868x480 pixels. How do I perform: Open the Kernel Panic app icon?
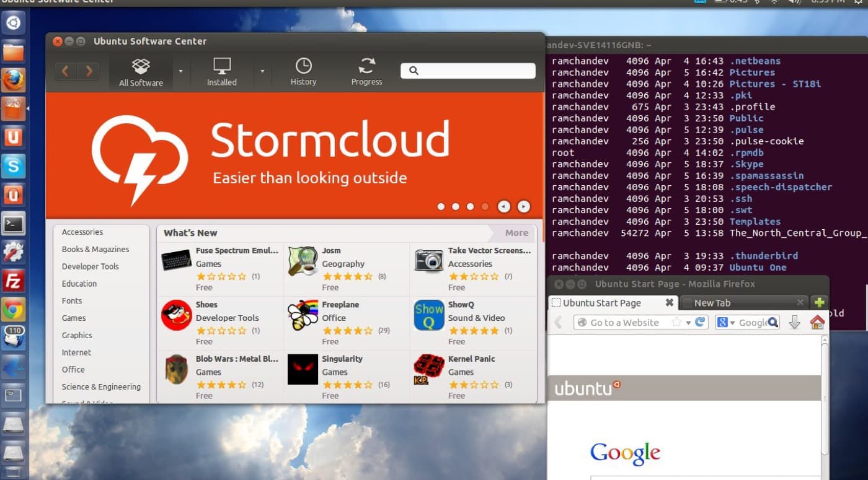429,370
